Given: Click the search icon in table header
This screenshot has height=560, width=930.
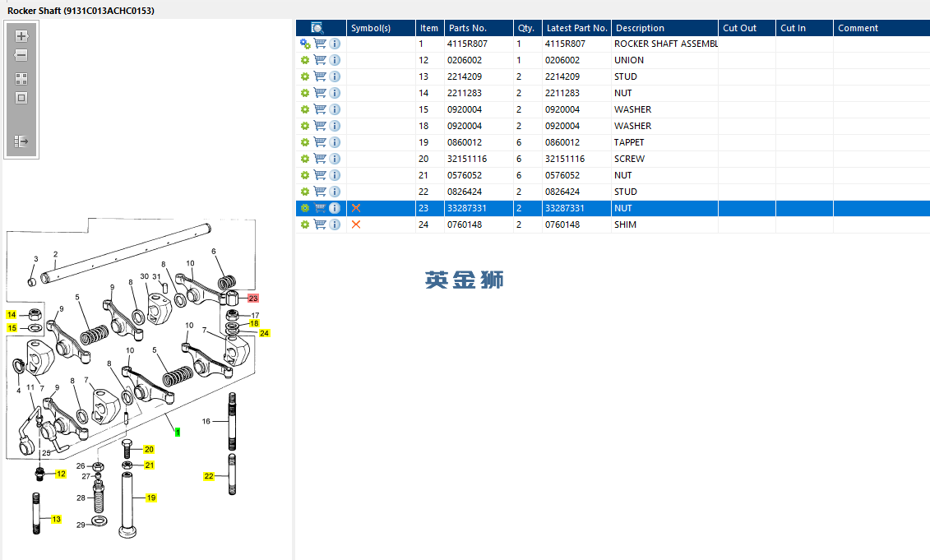Looking at the screenshot, I should (317, 28).
